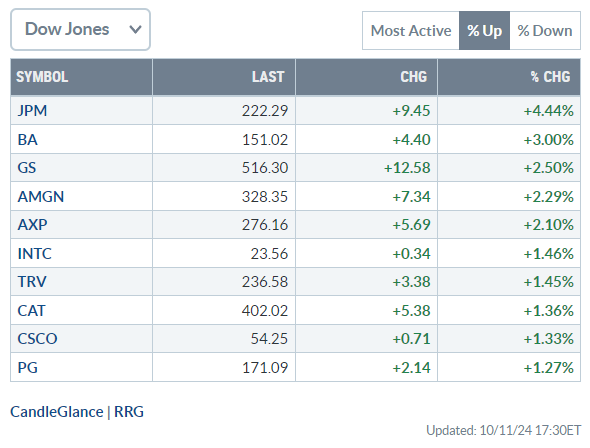Open the BA symbol link
This screenshot has height=448, width=590.
pos(27,140)
